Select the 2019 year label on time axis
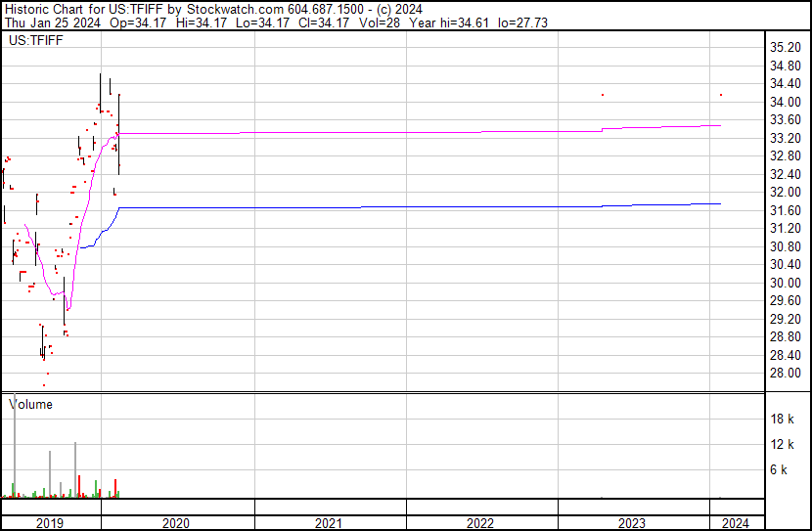This screenshot has height=531, width=812. click(50, 523)
